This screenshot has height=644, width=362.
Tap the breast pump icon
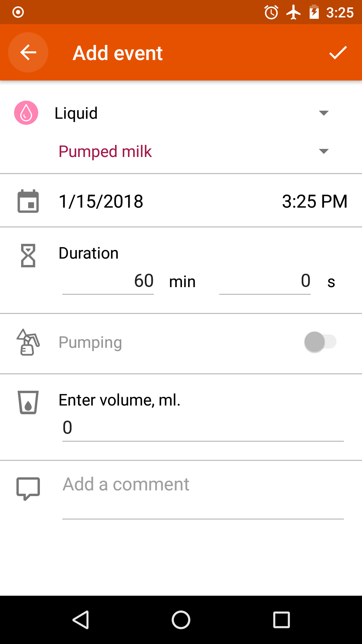28,342
